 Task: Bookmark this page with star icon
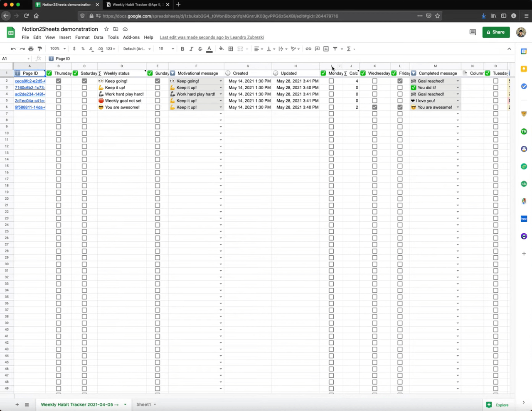[x=437, y=16]
